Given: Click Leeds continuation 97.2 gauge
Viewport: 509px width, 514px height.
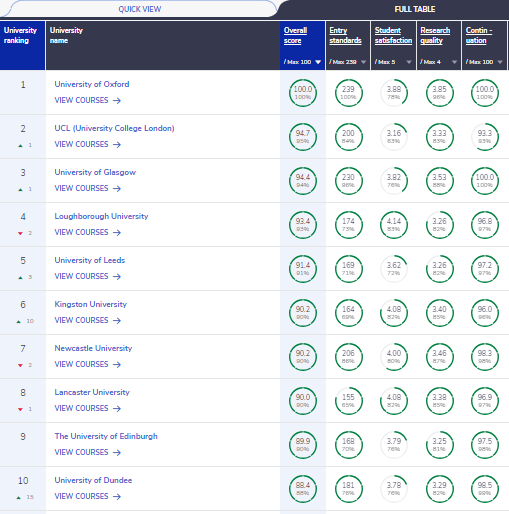Looking at the screenshot, I should pos(485,269).
